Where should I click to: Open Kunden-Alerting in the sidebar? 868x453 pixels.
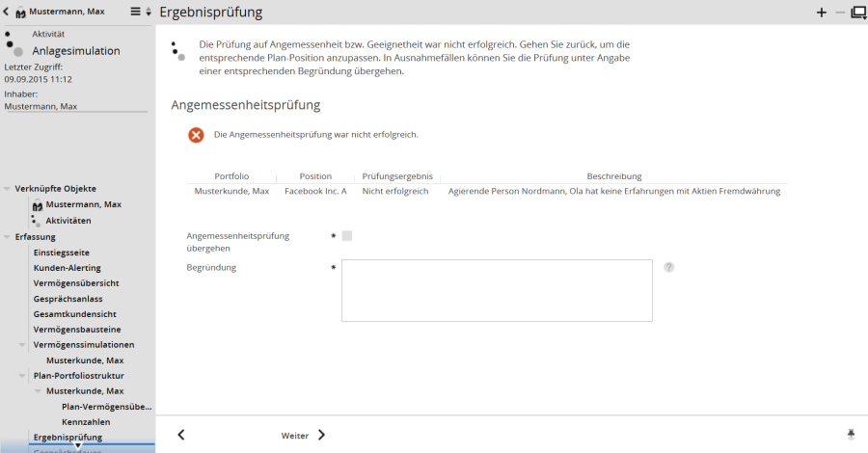tap(67, 267)
